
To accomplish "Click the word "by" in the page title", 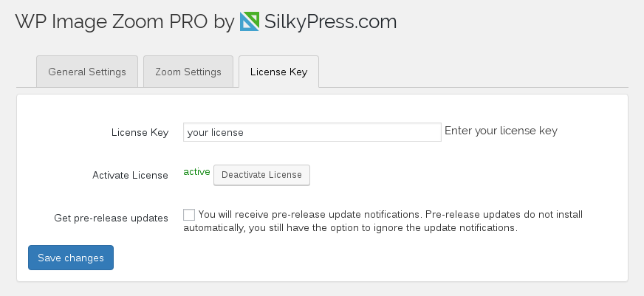I will [x=224, y=23].
